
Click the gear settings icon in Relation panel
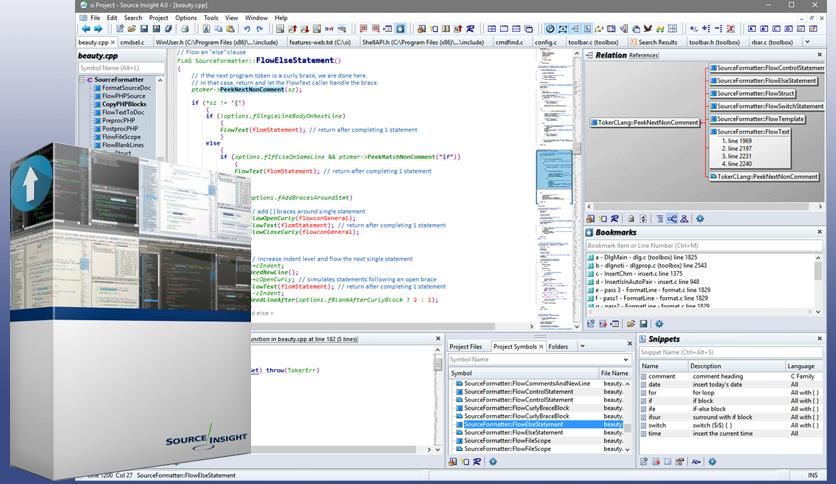tap(700, 218)
